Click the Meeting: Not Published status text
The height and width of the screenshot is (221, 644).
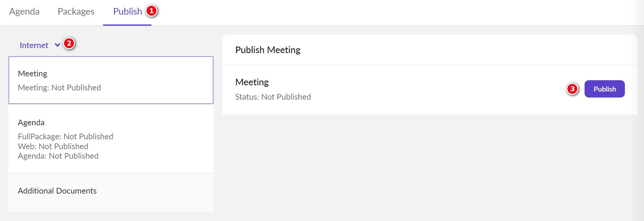(x=60, y=87)
